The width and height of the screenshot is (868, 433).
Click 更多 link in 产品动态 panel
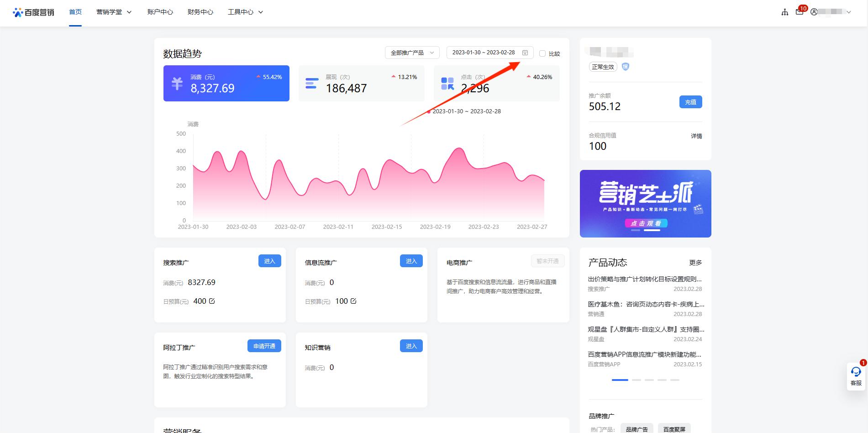click(x=696, y=262)
